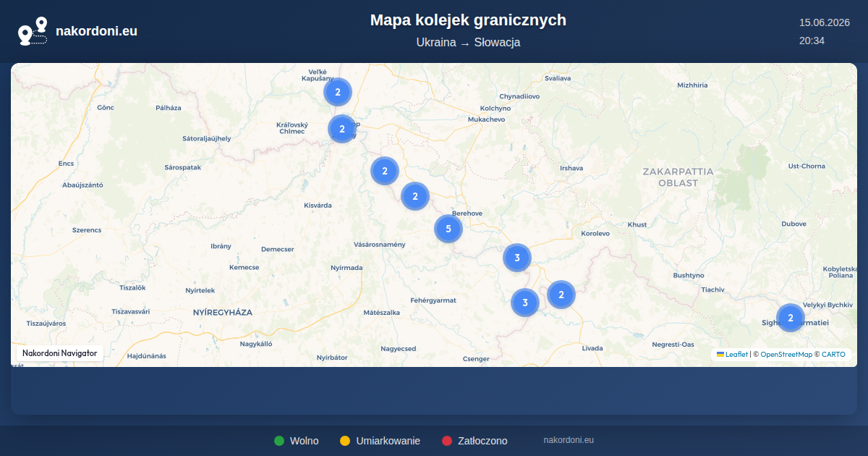The height and width of the screenshot is (456, 868).
Task: Click the cluster marker near Sighetu Marmației
Action: tap(791, 318)
